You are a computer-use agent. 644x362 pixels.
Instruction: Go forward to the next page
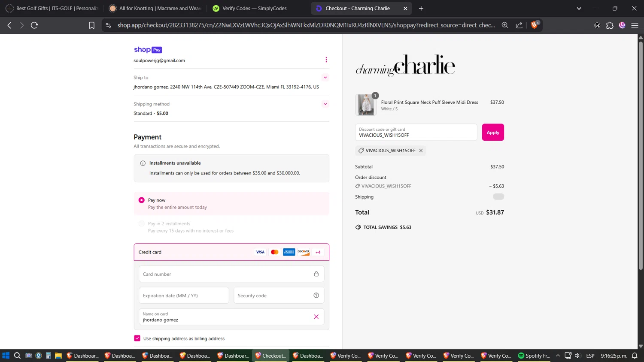(22, 25)
